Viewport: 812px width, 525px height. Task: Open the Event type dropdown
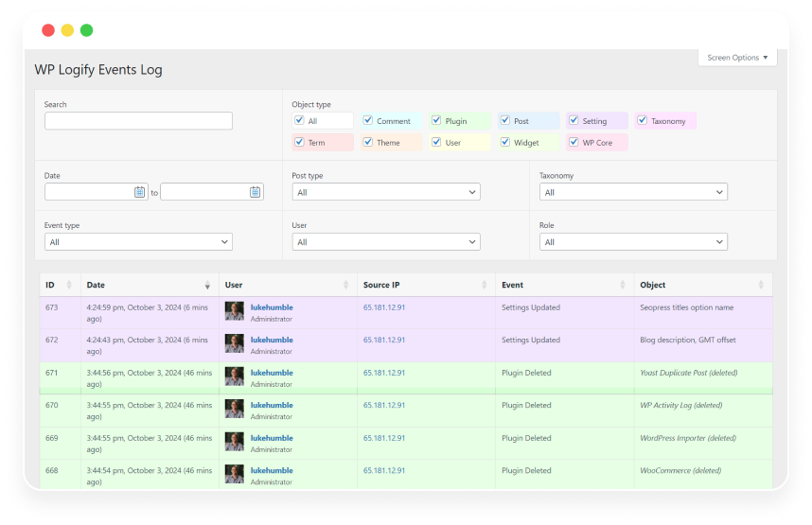coord(138,242)
